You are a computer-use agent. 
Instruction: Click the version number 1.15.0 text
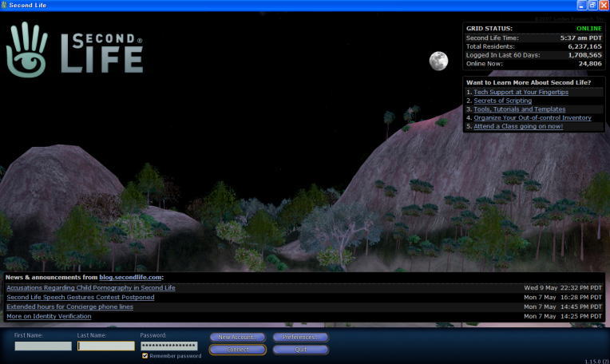point(596,362)
